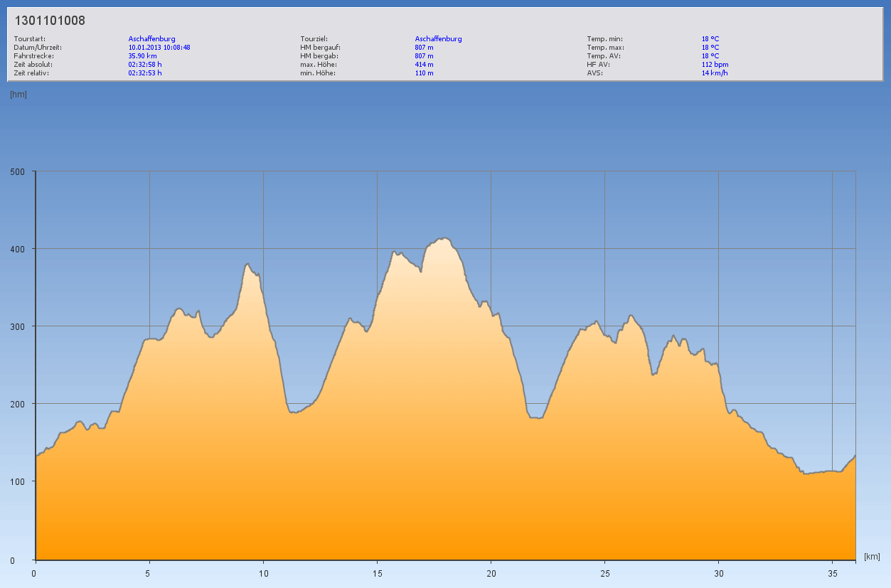The height and width of the screenshot is (588, 891).
Task: Click the date value 10.01.2013 10:08:48
Action: [159, 48]
